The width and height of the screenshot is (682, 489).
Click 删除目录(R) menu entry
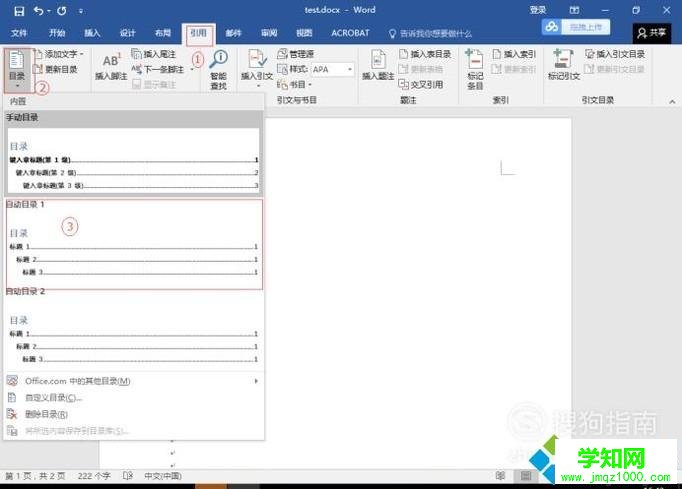pyautogui.click(x=133, y=414)
